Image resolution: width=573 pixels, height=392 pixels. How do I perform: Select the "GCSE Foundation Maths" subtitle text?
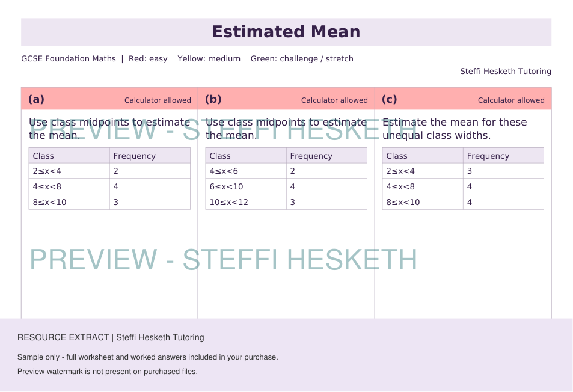pyautogui.click(x=69, y=58)
